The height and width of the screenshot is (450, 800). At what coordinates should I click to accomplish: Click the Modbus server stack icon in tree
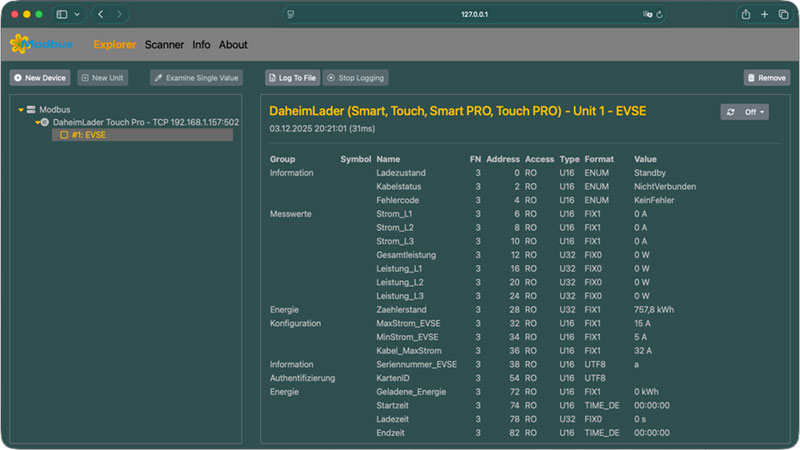(31, 109)
